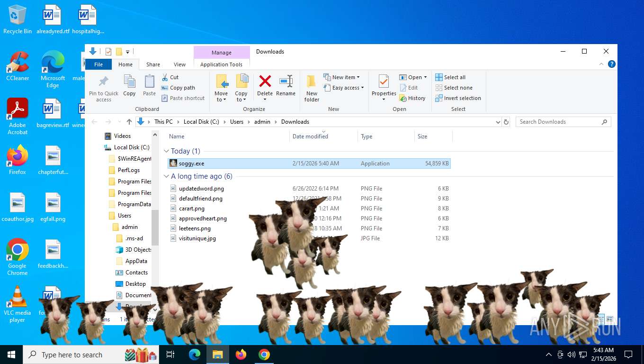The image size is (644, 364).
Task: Click This PC in the address bar
Action: tap(163, 122)
